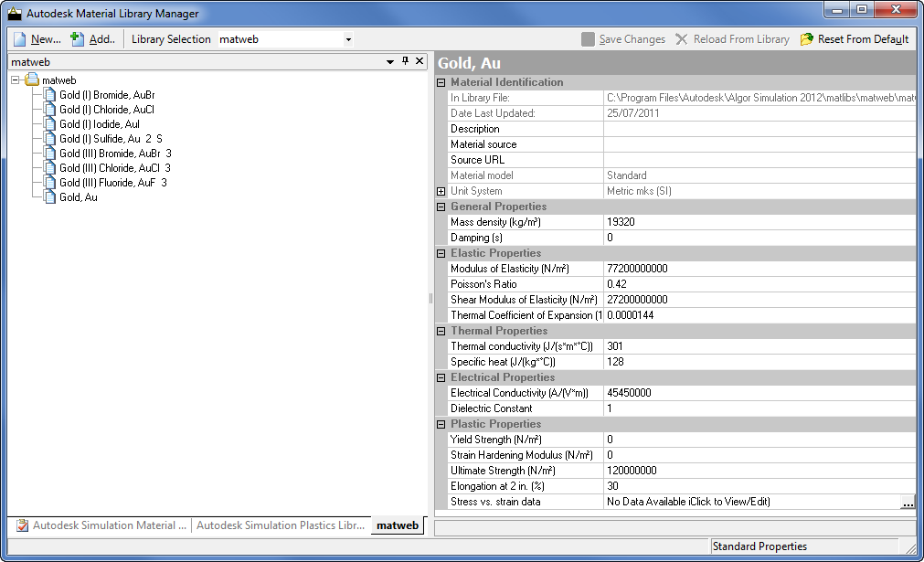Viewport: 924px width, 562px height.
Task: Click Save Changes text button
Action: [x=632, y=39]
